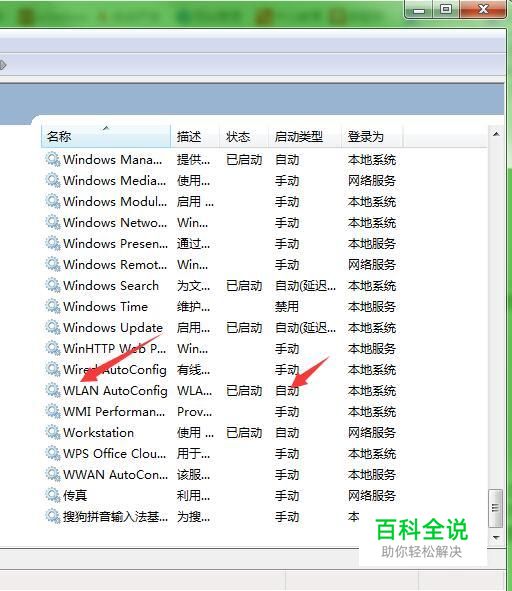Click the gear icon beside Windows Search

(53, 285)
